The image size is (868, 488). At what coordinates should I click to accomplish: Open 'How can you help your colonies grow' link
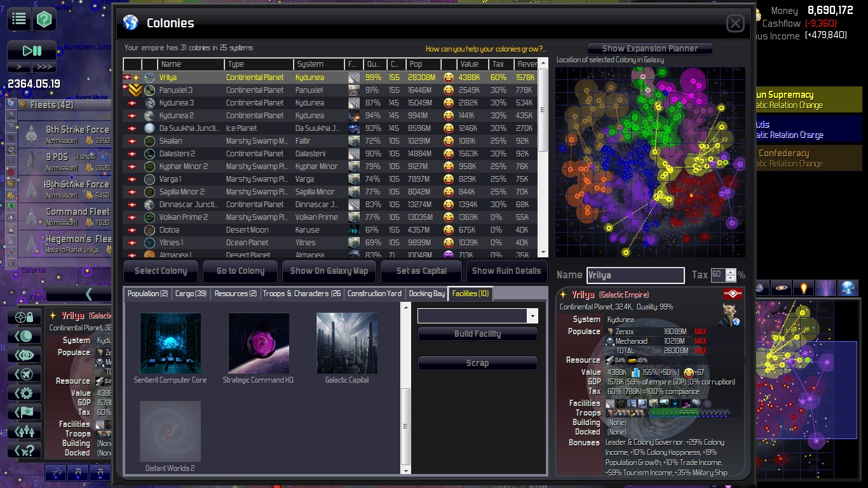coord(485,49)
